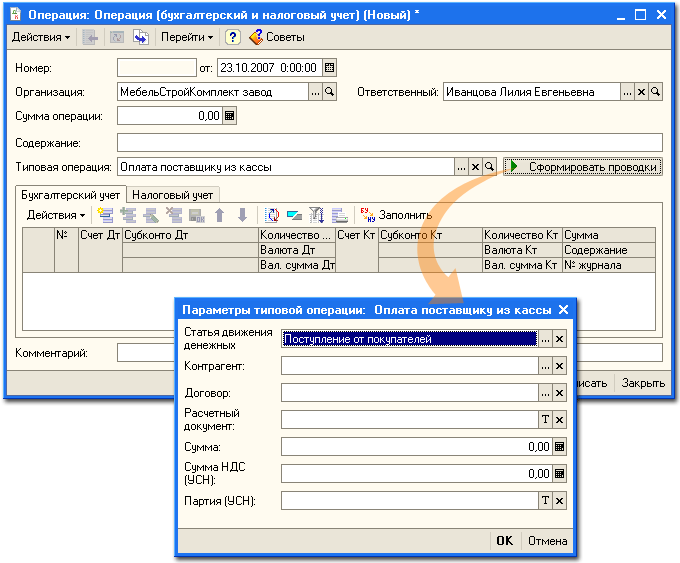Clear the Контрагент field with X button
This screenshot has width=680, height=563.
pos(560,367)
